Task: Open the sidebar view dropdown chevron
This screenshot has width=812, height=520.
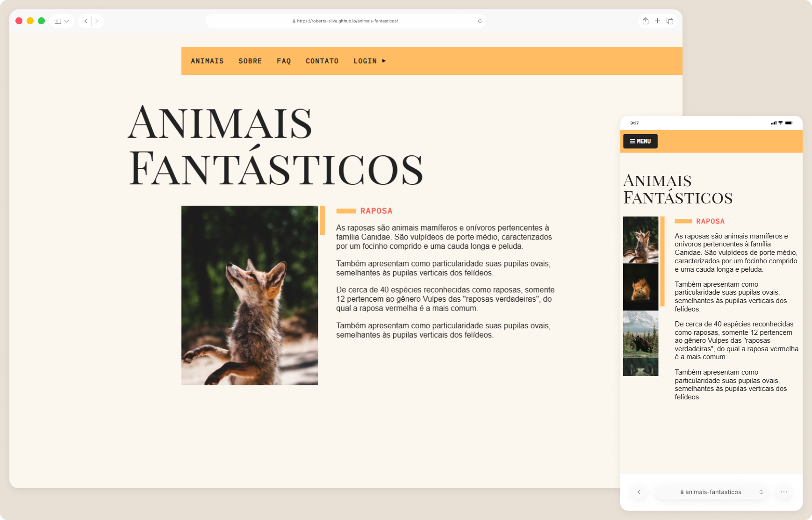Action: click(68, 21)
